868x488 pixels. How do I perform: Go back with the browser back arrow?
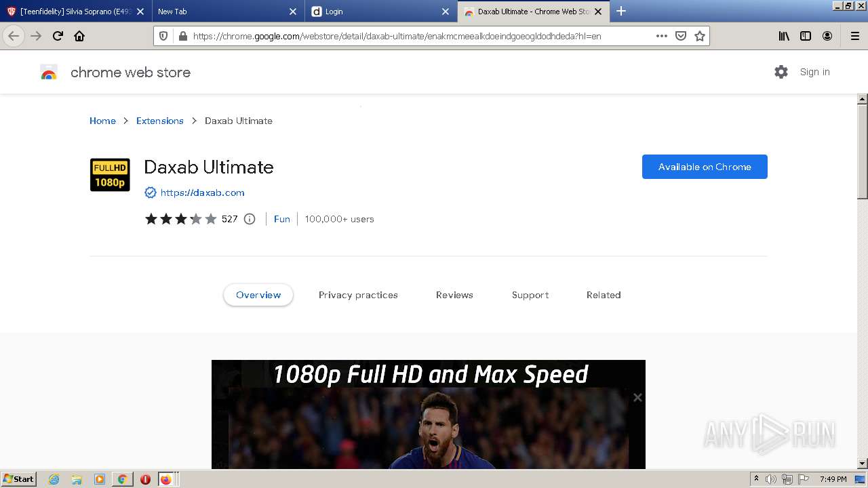14,36
